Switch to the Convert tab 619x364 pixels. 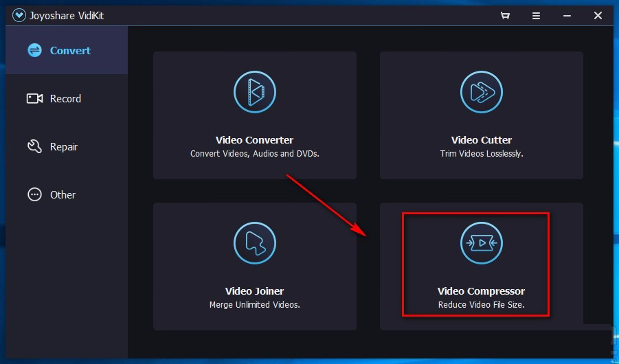tap(70, 51)
